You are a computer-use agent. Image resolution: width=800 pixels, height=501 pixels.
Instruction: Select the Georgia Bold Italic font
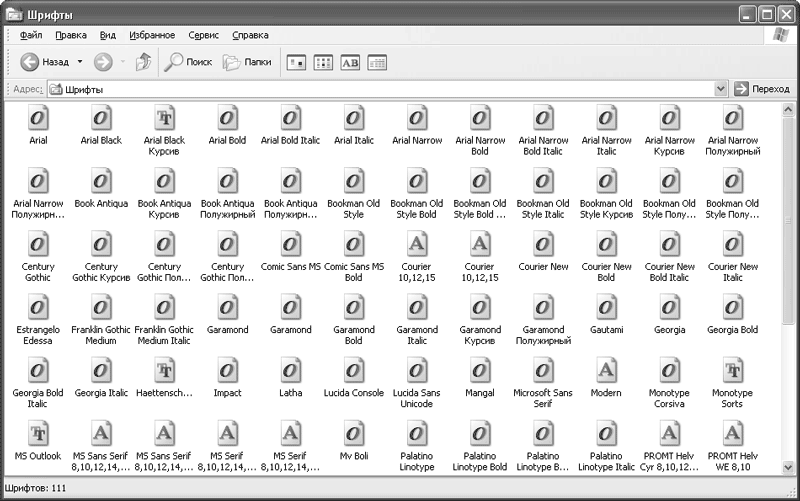(x=38, y=384)
